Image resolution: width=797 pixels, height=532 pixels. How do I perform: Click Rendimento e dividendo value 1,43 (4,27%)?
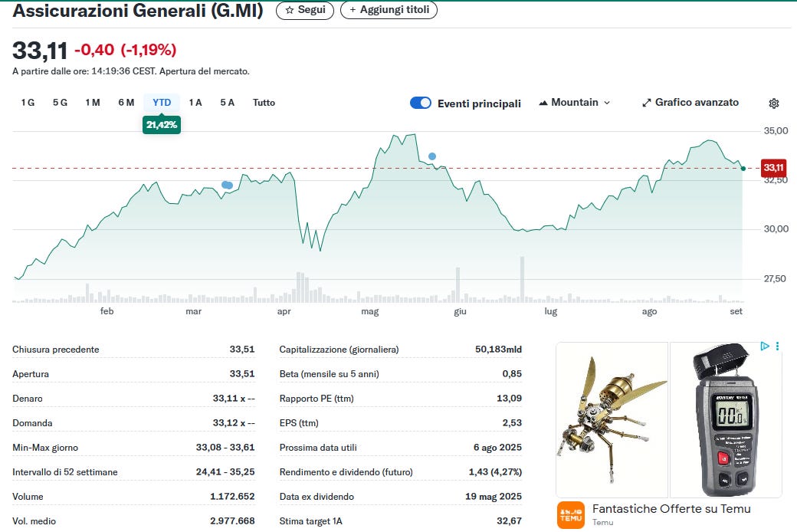click(x=495, y=472)
